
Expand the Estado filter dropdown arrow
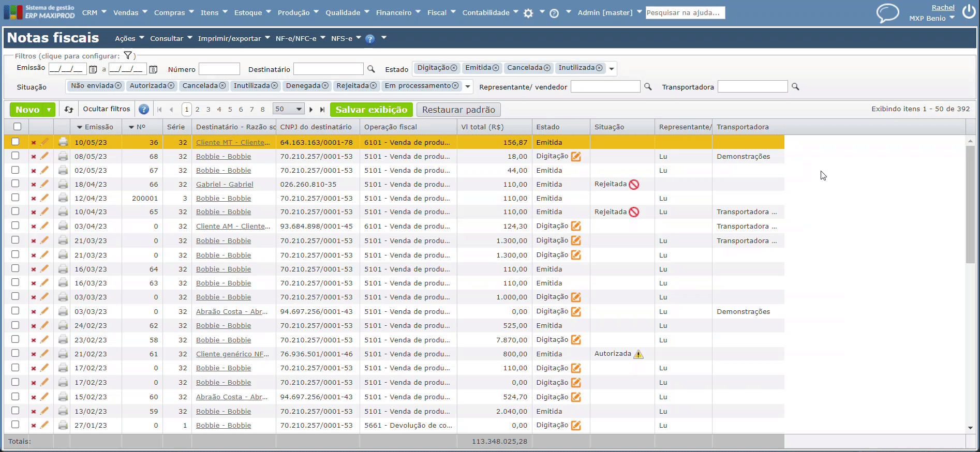(x=612, y=69)
